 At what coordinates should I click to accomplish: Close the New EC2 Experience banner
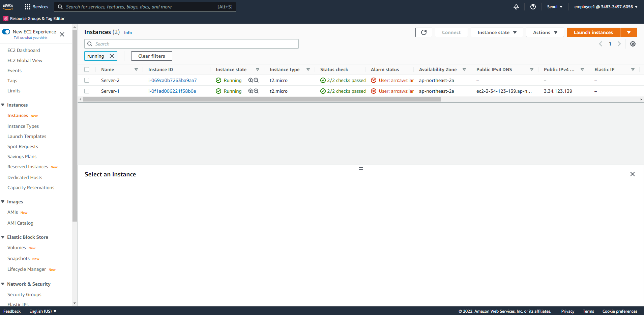(x=62, y=34)
